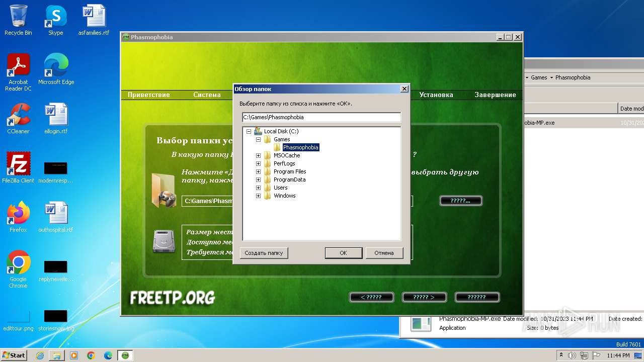Expand the Program Files folder node
The width and height of the screenshot is (644, 362).
coord(258,171)
